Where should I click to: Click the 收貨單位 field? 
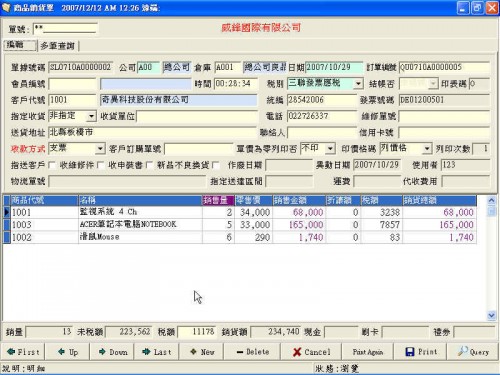click(x=197, y=116)
